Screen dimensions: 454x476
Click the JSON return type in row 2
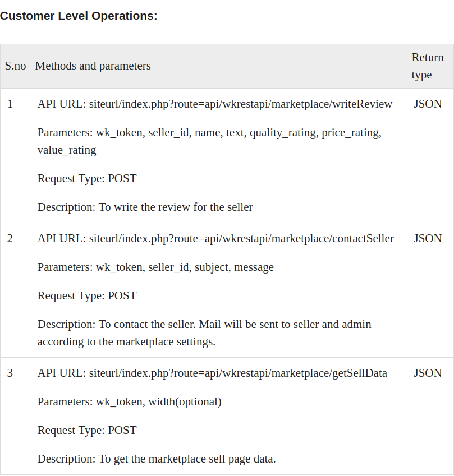(x=428, y=238)
